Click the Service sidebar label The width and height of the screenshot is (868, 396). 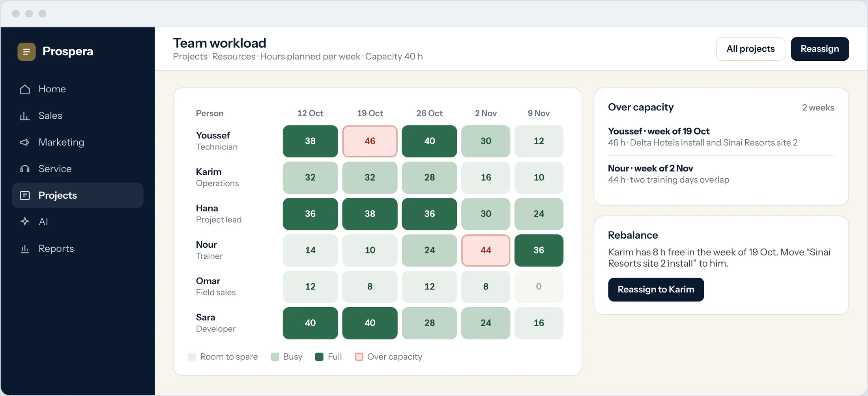tap(55, 169)
